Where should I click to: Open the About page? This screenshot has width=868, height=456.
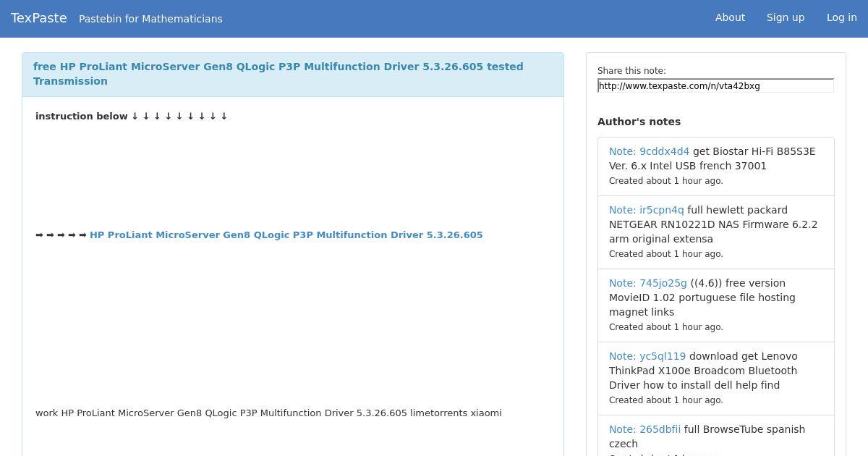point(730,17)
